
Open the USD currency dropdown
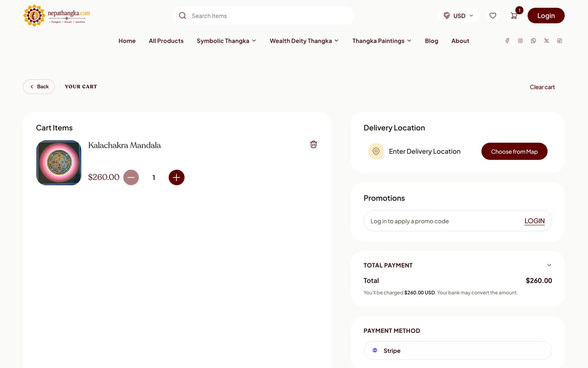[458, 16]
